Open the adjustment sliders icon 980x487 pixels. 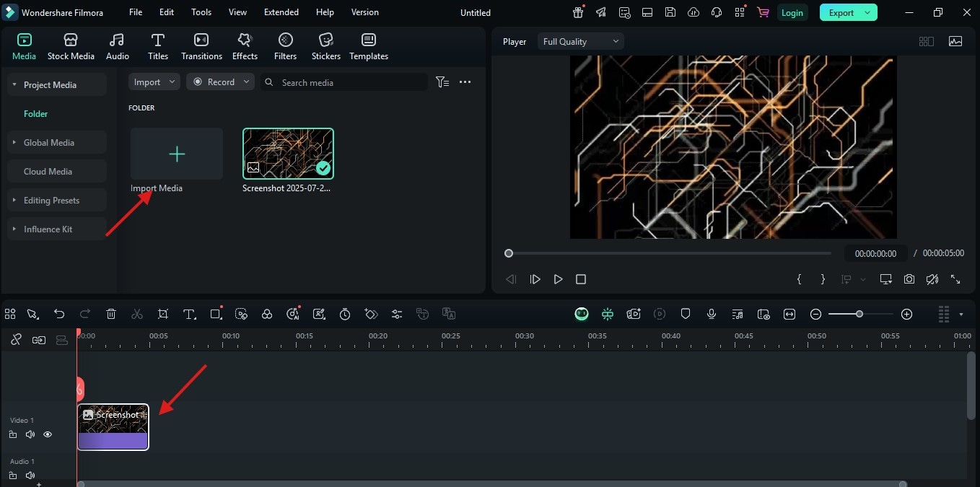(397, 314)
